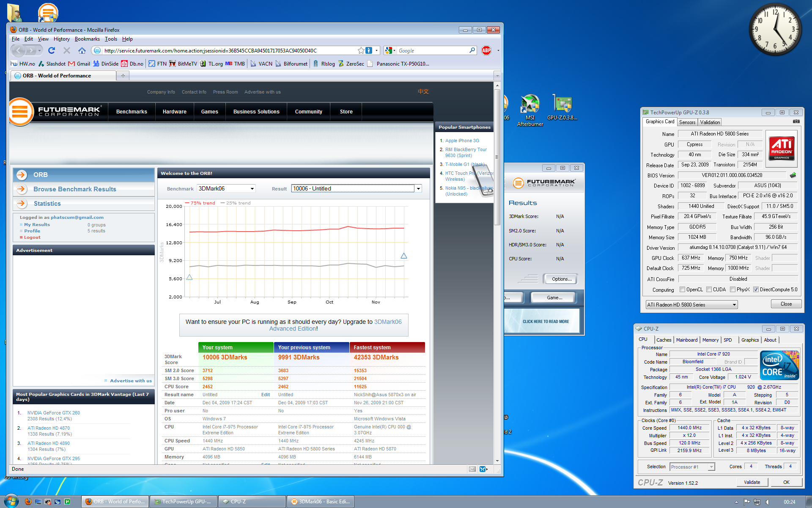This screenshot has width=812, height=508.
Task: Click the Intel Core i7 logo in CPU-Z
Action: point(779,364)
